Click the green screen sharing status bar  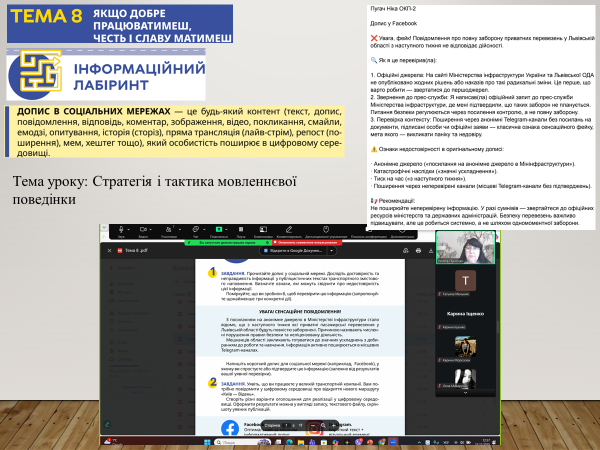click(x=228, y=243)
